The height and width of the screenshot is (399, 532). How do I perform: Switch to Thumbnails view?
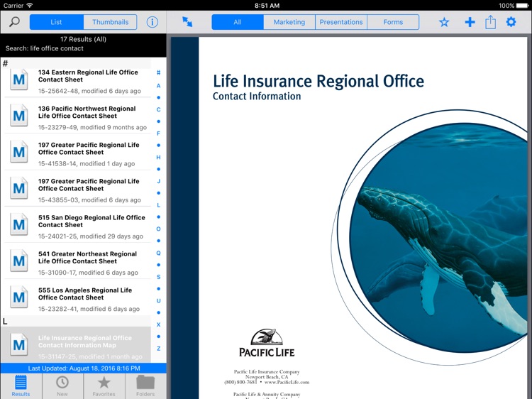110,22
